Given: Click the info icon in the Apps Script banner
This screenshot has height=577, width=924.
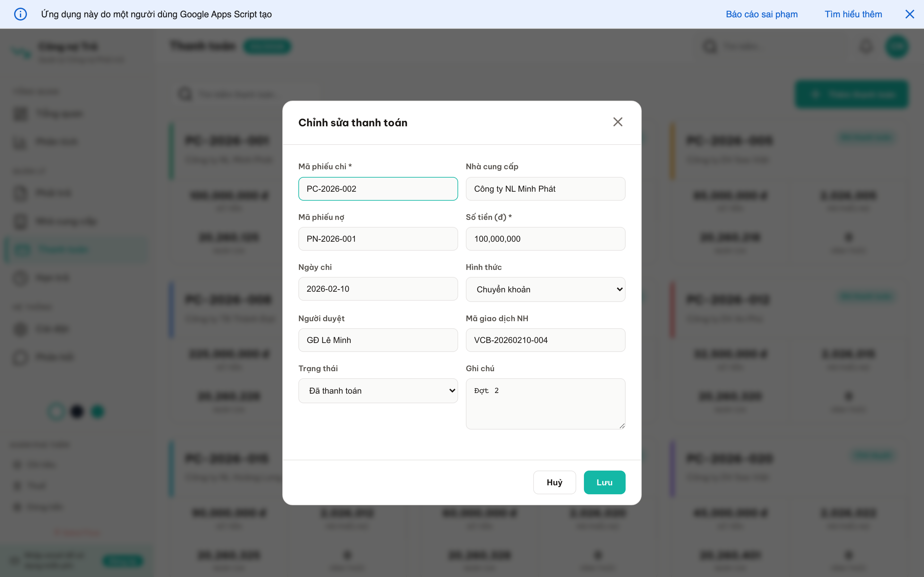Looking at the screenshot, I should pos(21,14).
